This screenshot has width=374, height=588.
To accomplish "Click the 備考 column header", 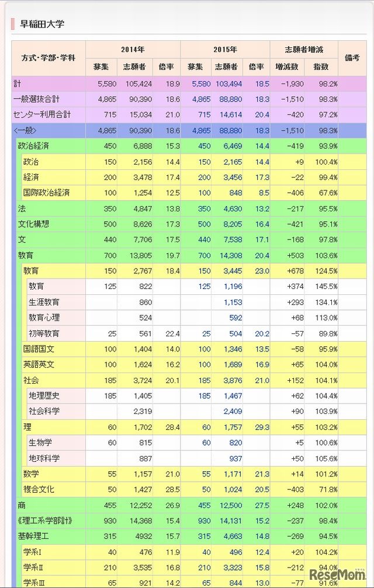I will tap(352, 58).
